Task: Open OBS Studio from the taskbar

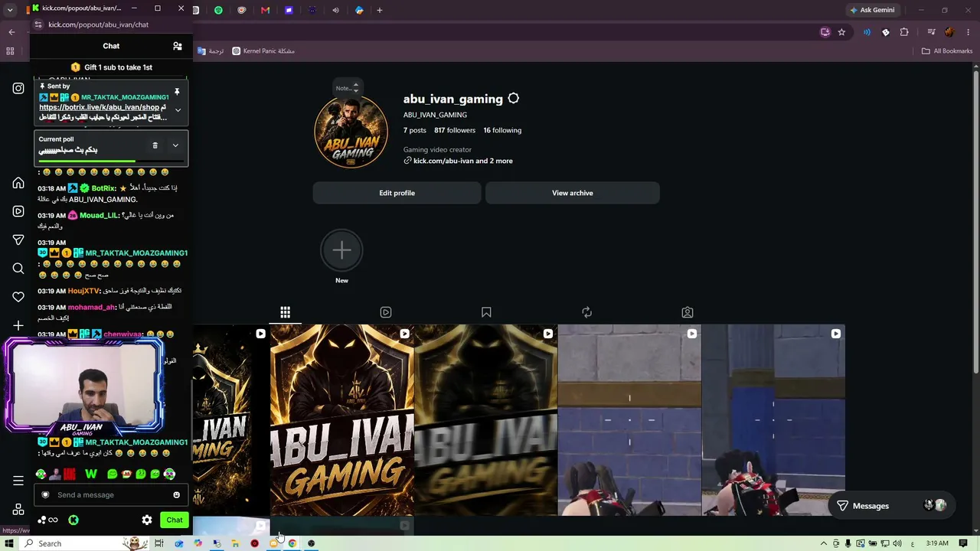Action: click(x=311, y=543)
